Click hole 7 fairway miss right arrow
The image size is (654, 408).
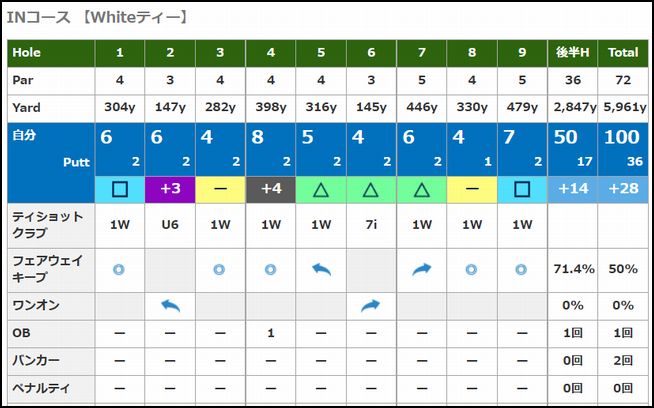[x=421, y=268]
